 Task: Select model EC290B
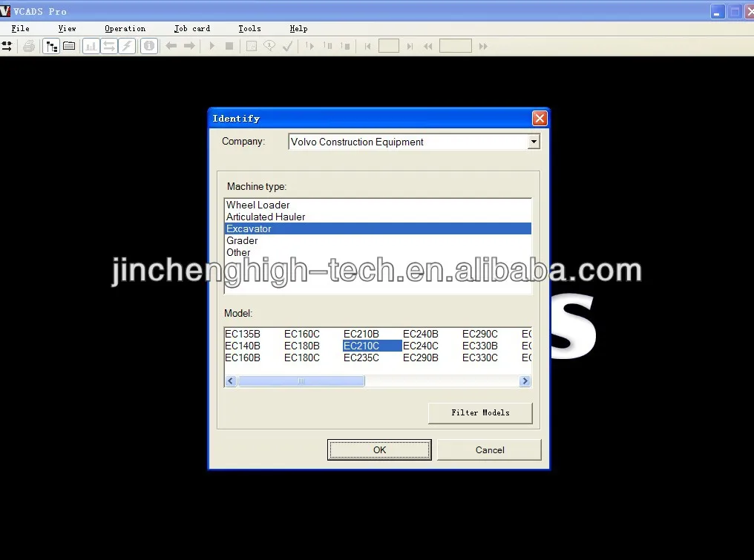coord(421,358)
